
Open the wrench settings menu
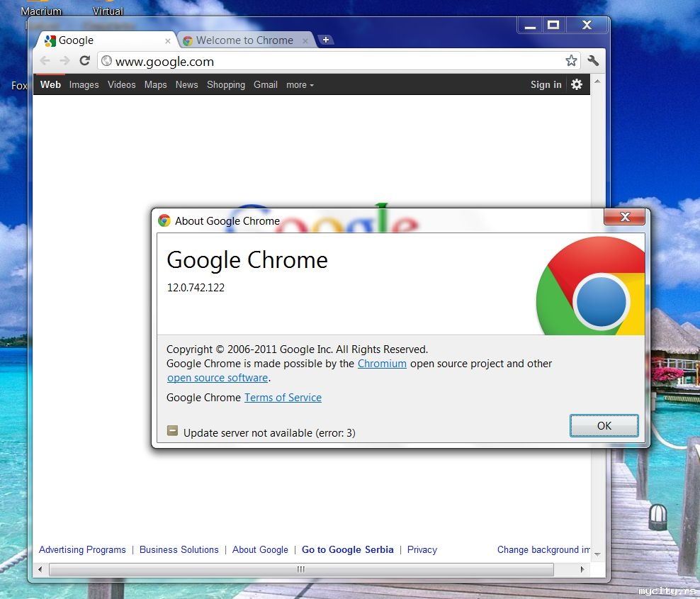(x=593, y=61)
